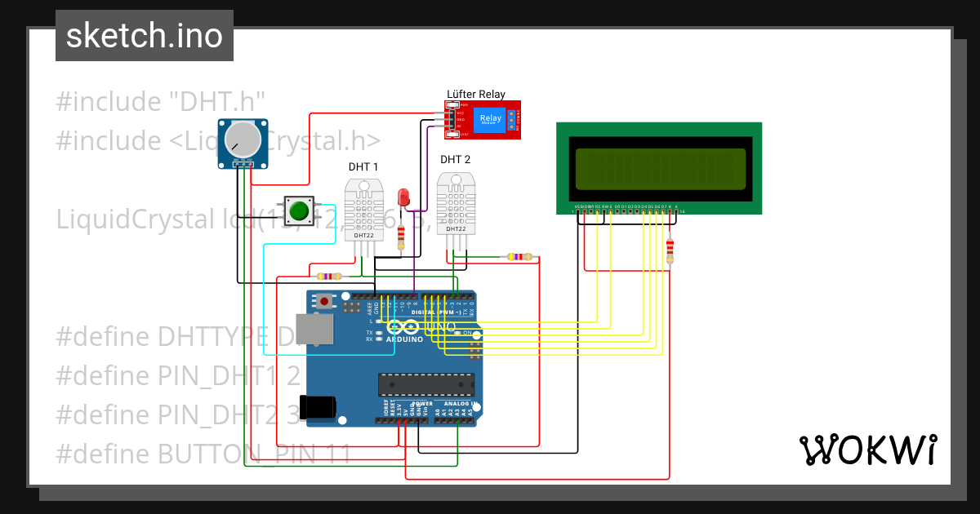This screenshot has height=514, width=980.
Task: Select the resistor near the LED
Action: tap(399, 239)
